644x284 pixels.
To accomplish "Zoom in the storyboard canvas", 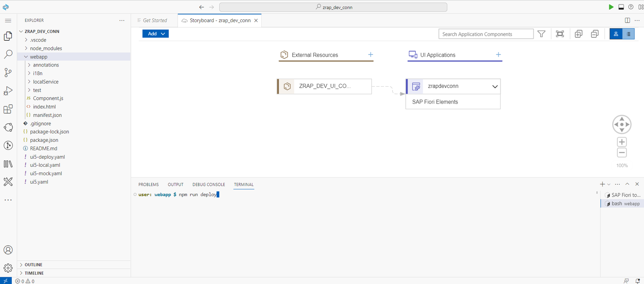I will tap(622, 142).
